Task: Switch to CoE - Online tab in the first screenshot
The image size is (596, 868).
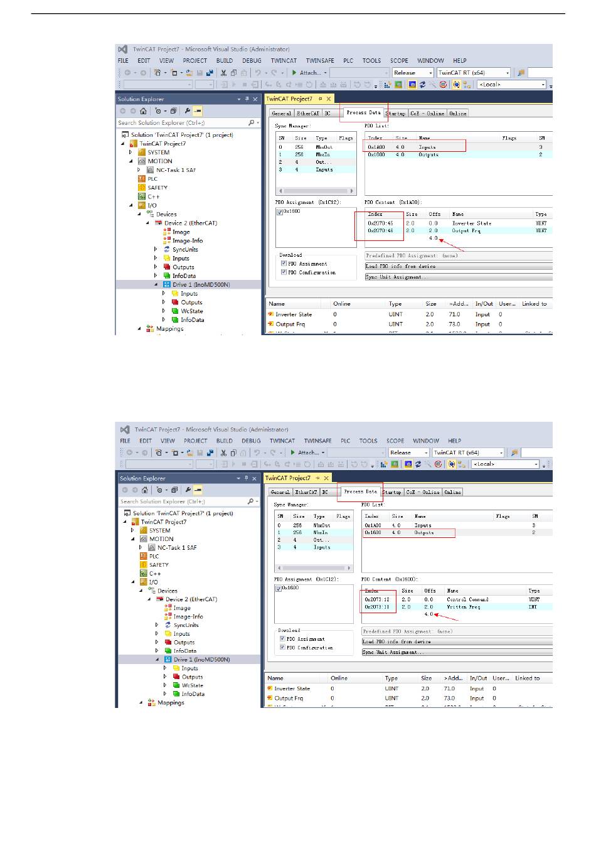Action: pyautogui.click(x=427, y=114)
